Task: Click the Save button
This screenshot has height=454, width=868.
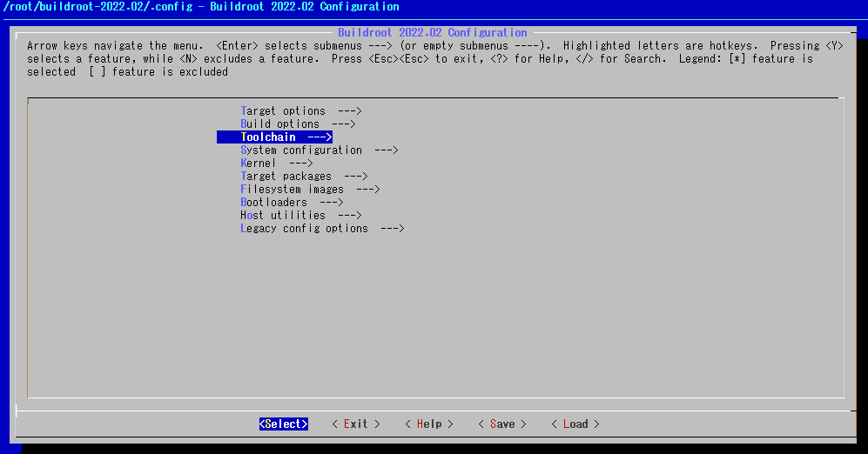Action: [502, 424]
